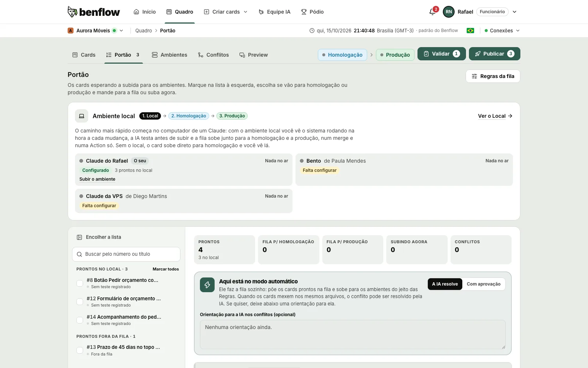Click the Ver o Local arrow icon
The width and height of the screenshot is (588, 368).
510,116
